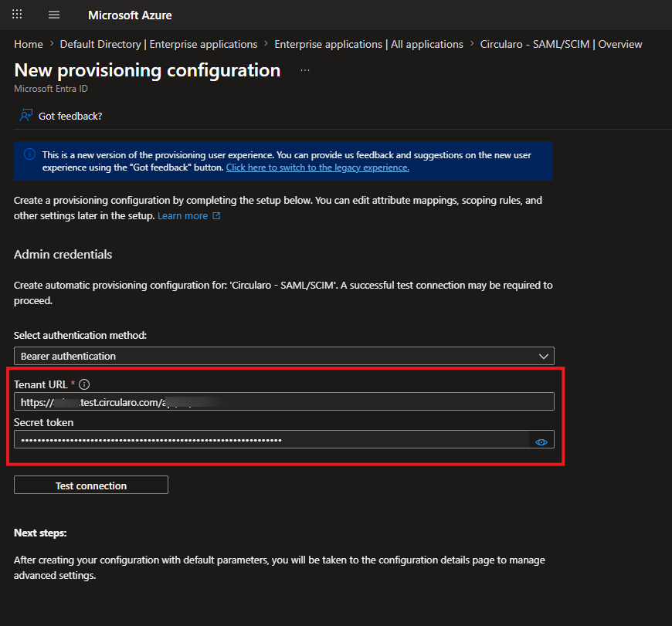
Task: Click the Tenant URL label
Action: point(41,384)
